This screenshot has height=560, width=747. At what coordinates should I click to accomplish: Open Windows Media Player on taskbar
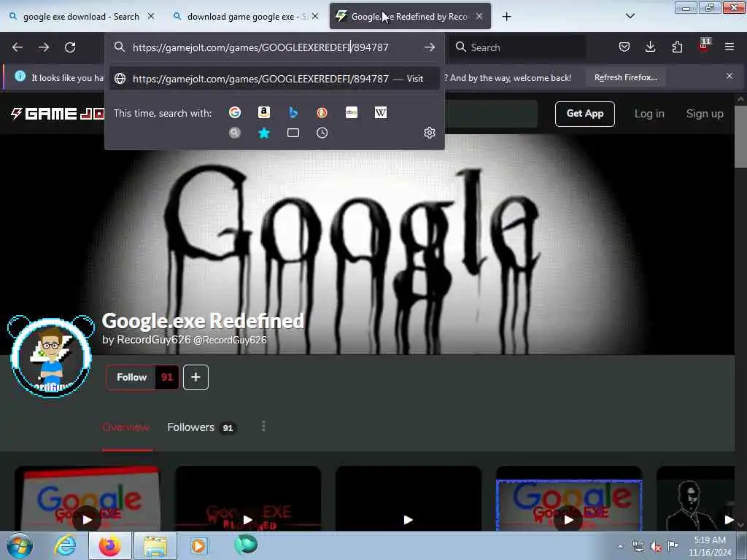198,545
